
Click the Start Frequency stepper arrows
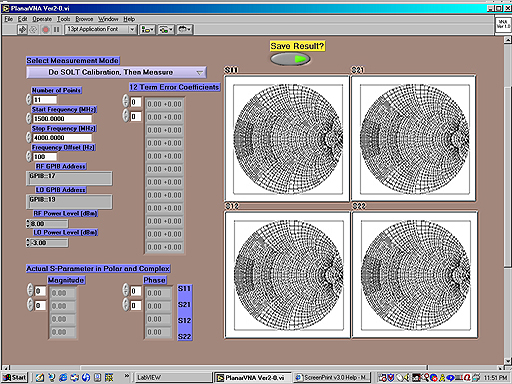(29, 118)
